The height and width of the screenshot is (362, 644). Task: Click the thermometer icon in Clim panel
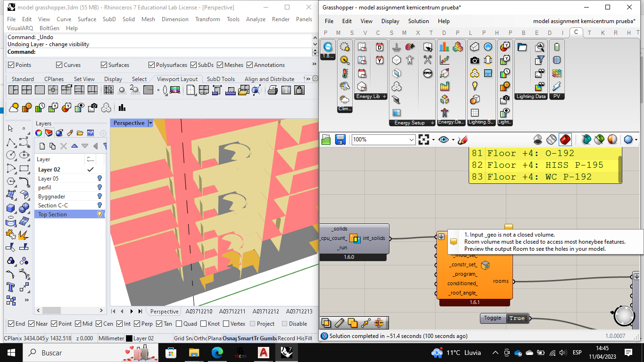coord(345,73)
